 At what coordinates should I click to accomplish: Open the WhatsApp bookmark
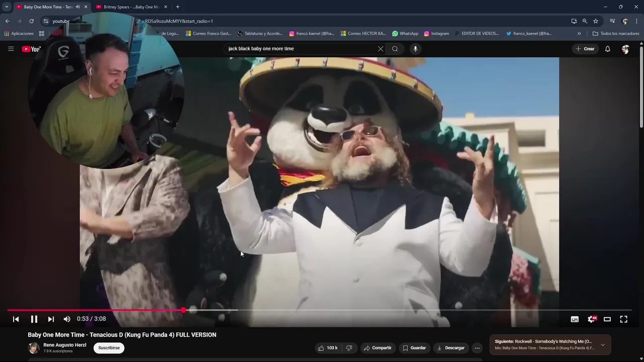405,34
